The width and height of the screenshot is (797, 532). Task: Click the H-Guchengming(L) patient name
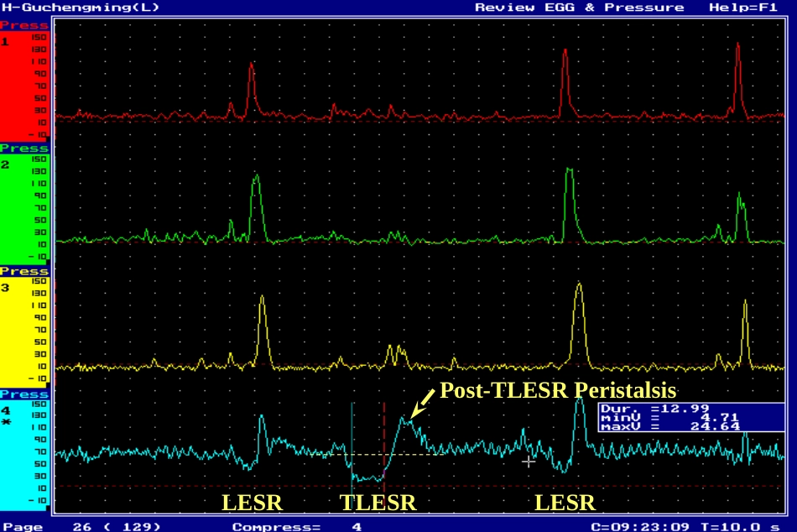click(x=81, y=7)
